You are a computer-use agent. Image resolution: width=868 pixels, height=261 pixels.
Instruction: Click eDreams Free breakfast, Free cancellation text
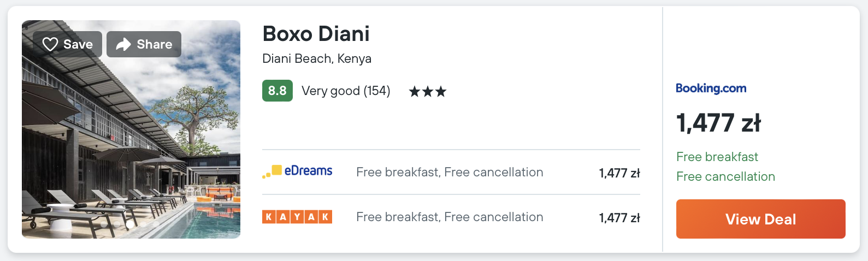click(449, 173)
